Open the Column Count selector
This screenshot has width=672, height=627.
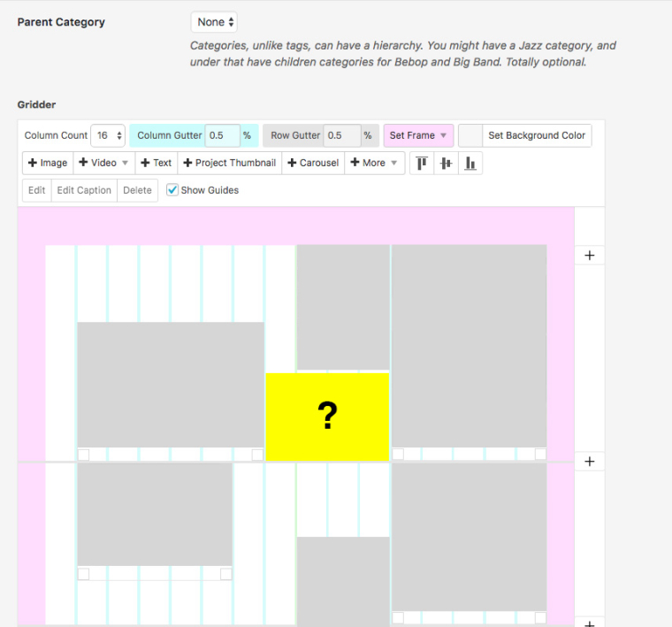pyautogui.click(x=108, y=135)
